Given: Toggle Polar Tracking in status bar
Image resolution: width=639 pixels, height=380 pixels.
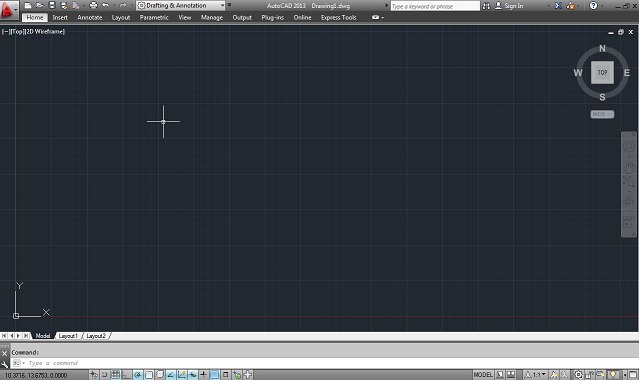Looking at the screenshot, I should [x=138, y=375].
